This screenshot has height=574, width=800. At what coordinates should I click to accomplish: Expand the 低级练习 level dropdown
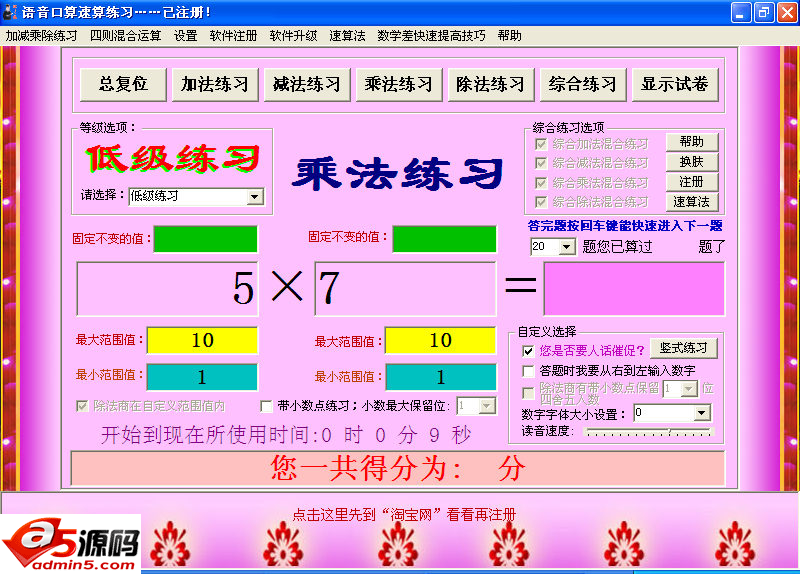254,196
